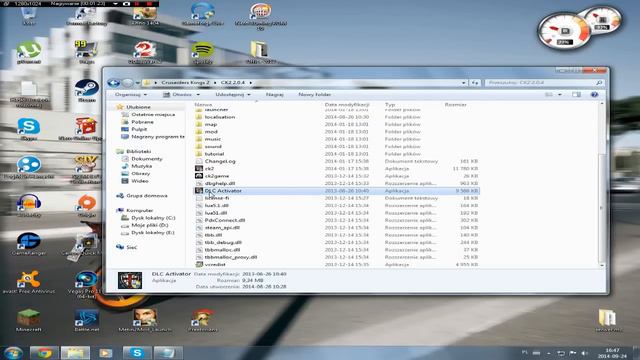Click the Nowy folder toolbar button

coord(314,95)
